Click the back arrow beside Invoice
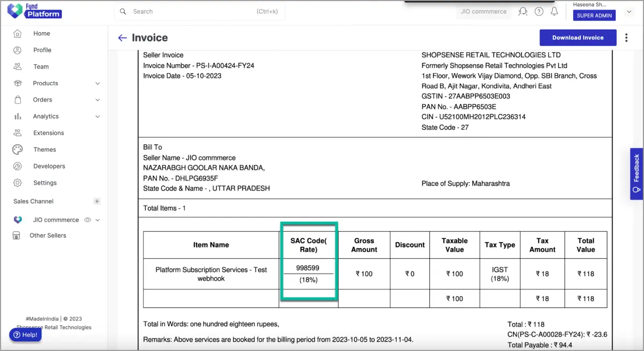The image size is (644, 351). (x=122, y=38)
